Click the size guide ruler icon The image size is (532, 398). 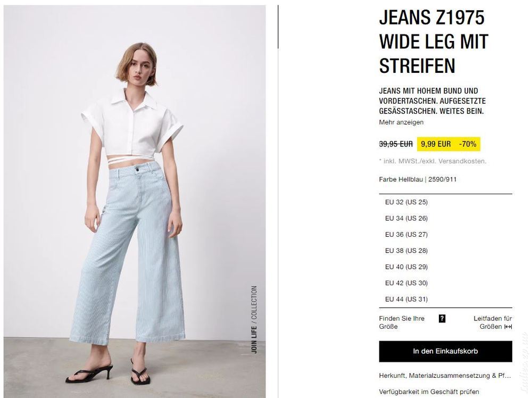pos(508,327)
